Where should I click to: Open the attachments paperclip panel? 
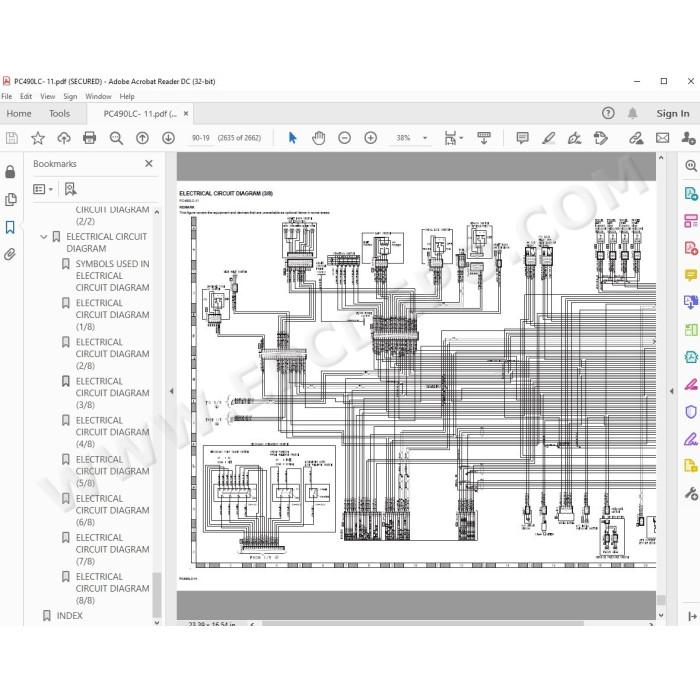pyautogui.click(x=10, y=254)
